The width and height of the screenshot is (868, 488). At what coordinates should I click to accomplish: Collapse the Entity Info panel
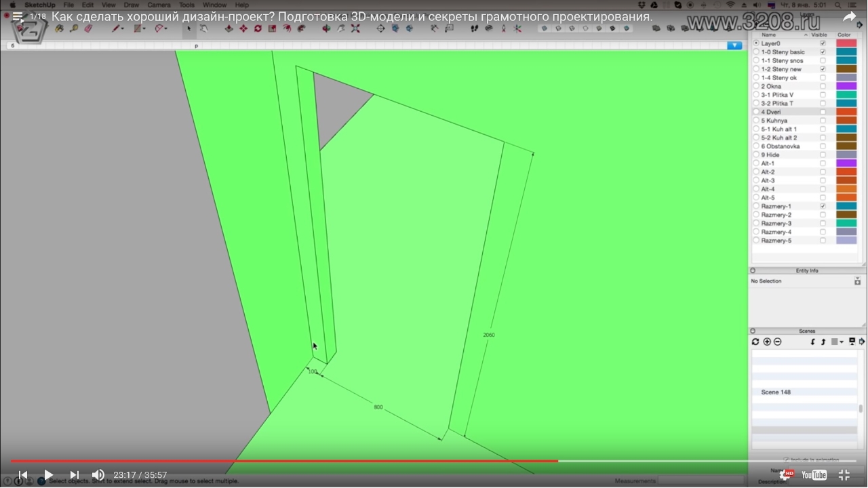pos(753,270)
